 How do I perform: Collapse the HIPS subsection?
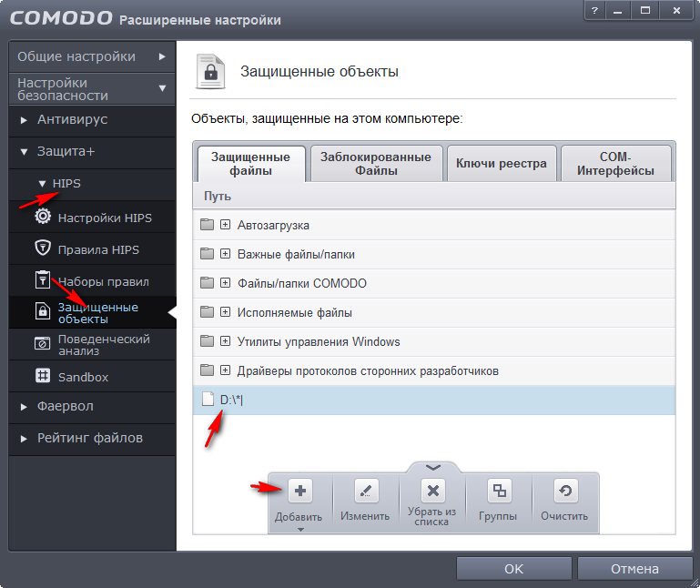pyautogui.click(x=43, y=184)
